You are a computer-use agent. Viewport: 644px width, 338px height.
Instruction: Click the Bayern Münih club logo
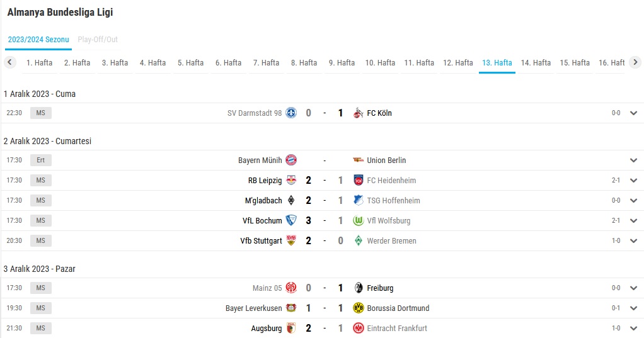coord(291,160)
